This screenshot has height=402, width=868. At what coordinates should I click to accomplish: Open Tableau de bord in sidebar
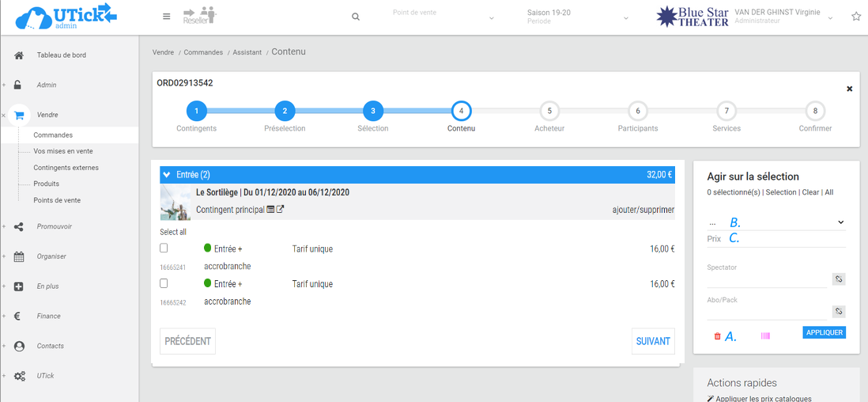pyautogui.click(x=61, y=55)
